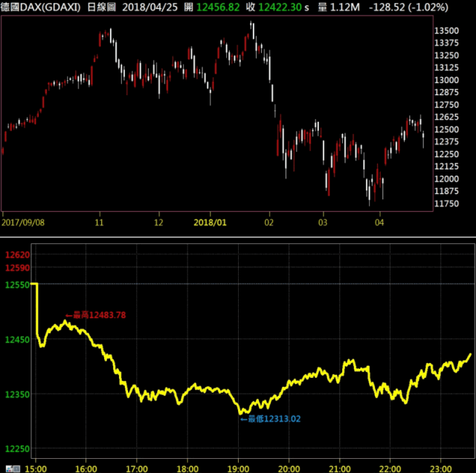This screenshot has width=476, height=473.
Task: Click the 2018/01 date axis label
Action: [210, 222]
